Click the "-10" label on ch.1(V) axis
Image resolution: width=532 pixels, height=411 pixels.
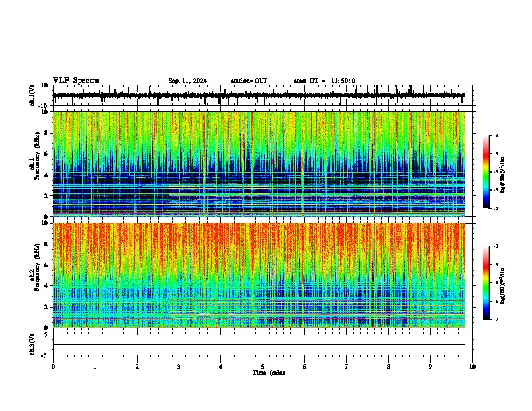point(44,106)
